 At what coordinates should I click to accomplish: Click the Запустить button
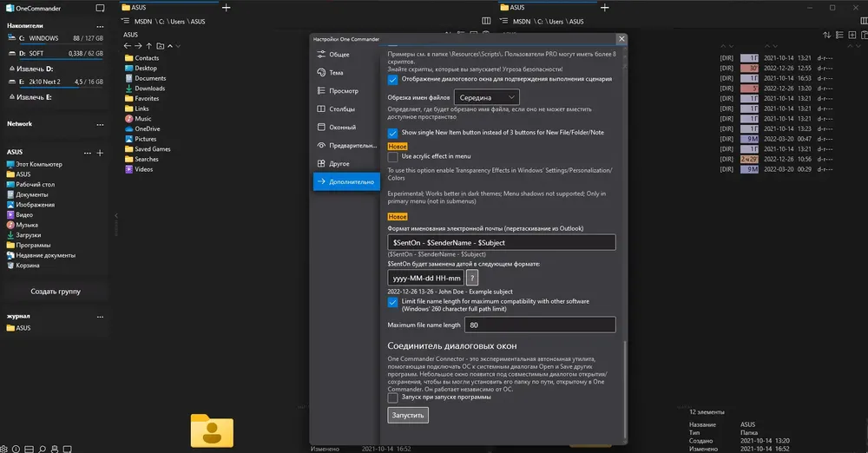(408, 415)
